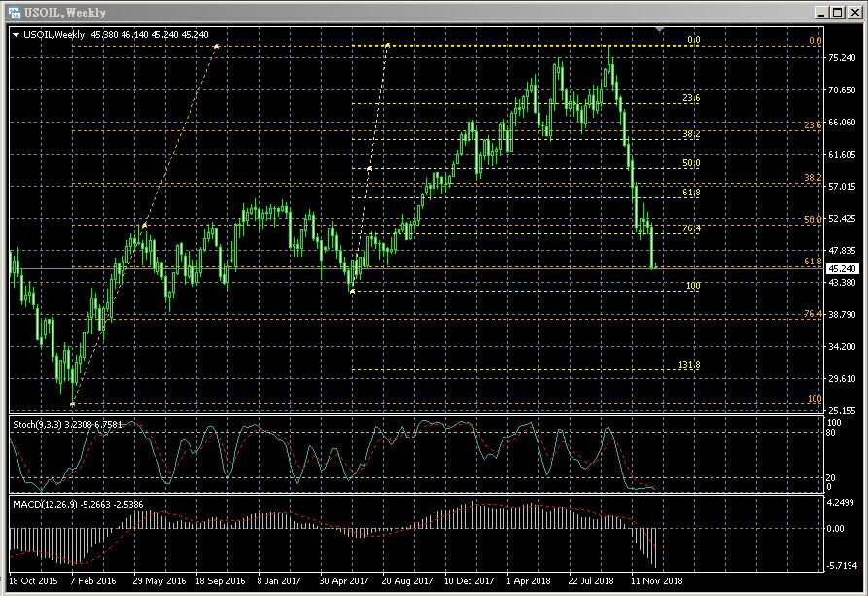The height and width of the screenshot is (596, 868).
Task: Select Fibonacci anchor point at the 2016 low
Action: (72, 403)
